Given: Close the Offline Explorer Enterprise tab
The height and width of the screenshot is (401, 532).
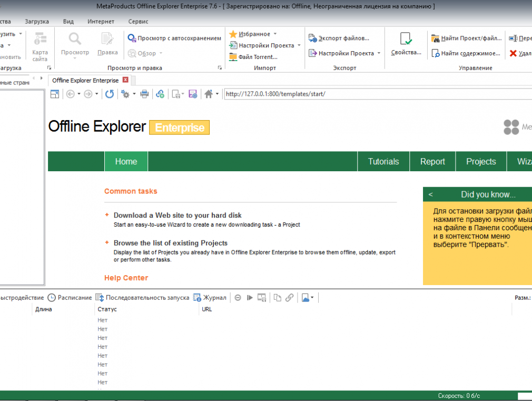Looking at the screenshot, I should 125,80.
